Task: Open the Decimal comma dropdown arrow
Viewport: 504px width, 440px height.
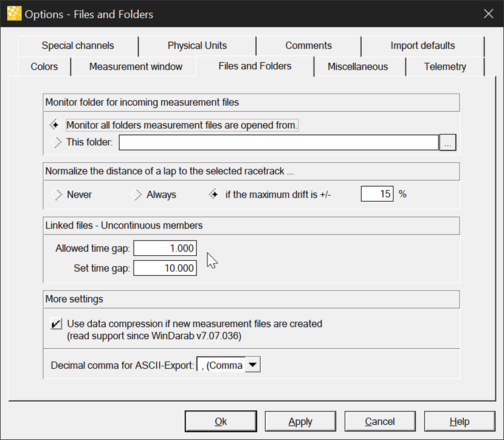Action: pyautogui.click(x=252, y=365)
